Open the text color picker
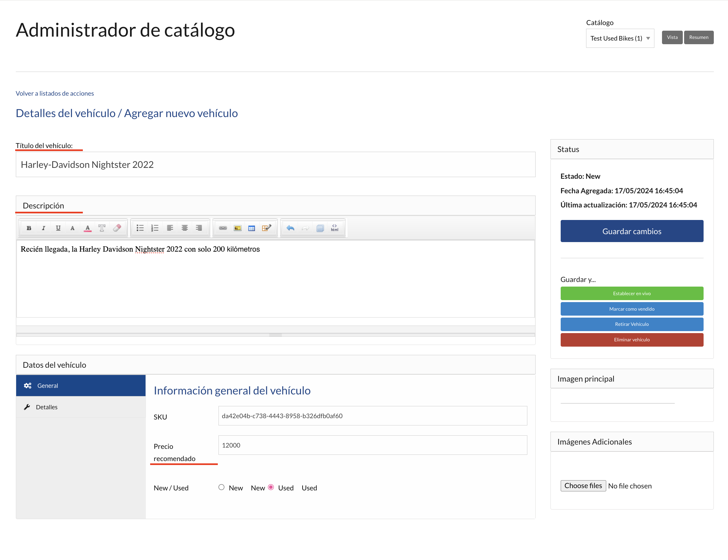728x560 pixels. 87,228
